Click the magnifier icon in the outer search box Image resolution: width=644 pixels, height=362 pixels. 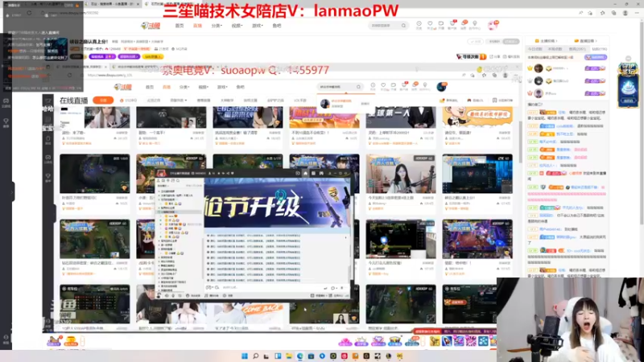click(404, 26)
